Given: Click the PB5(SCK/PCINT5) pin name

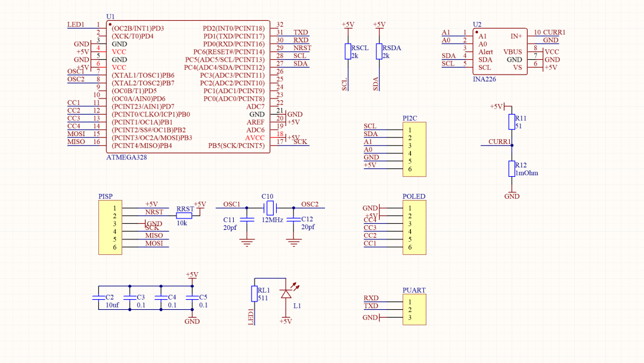Looking at the screenshot, I should (236, 146).
